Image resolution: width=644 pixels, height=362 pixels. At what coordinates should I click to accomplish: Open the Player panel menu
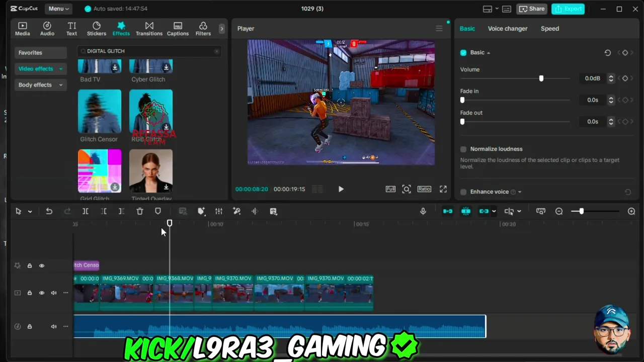pyautogui.click(x=439, y=29)
